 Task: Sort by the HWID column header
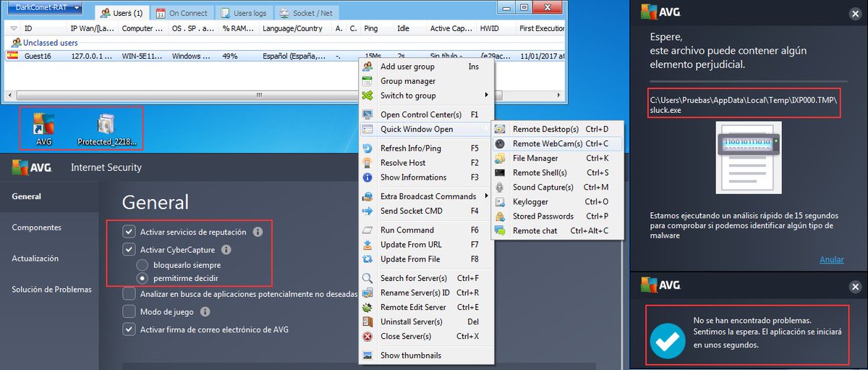(495, 29)
